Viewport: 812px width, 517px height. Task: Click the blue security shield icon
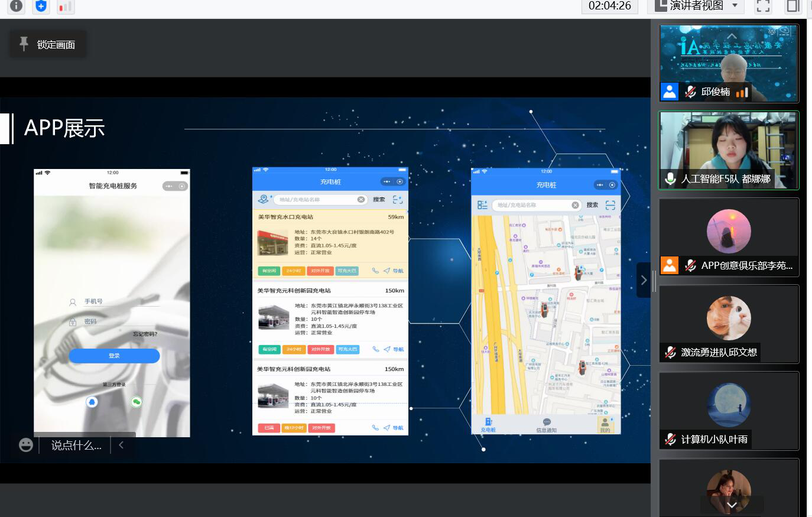[x=41, y=6]
